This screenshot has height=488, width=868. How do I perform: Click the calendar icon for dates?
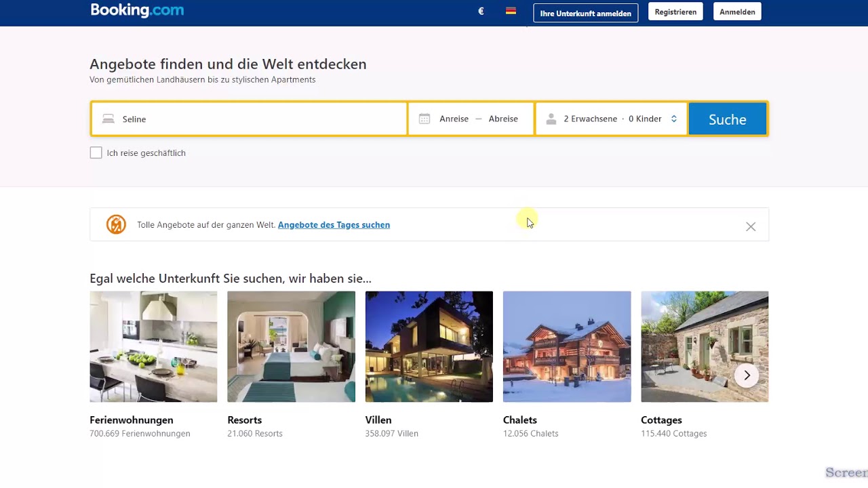425,119
